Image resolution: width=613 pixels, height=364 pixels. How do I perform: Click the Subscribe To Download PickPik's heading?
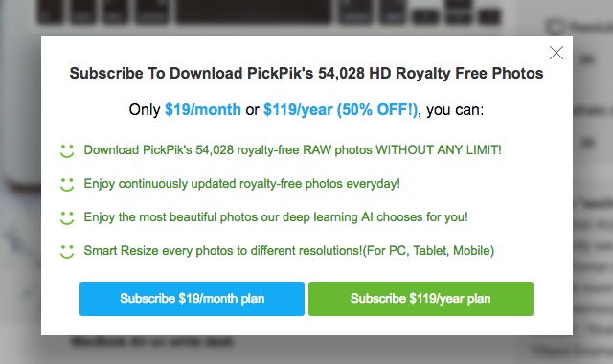[306, 74]
